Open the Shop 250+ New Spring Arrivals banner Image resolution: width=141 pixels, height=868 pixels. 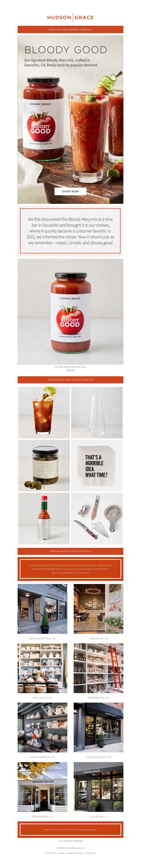[x=70, y=29]
